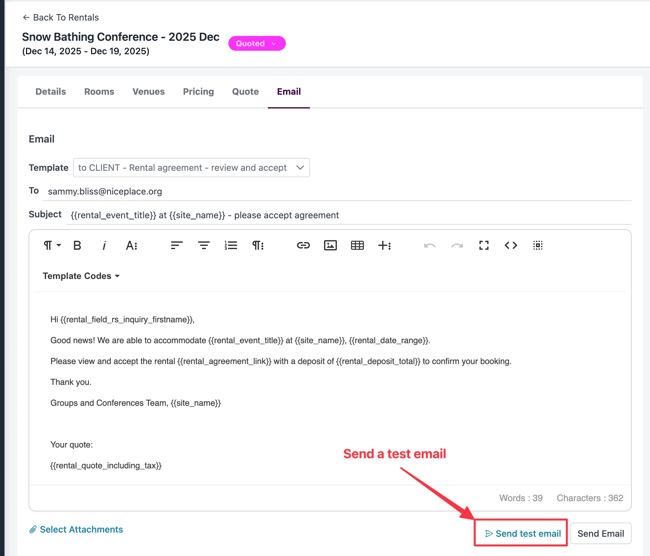Switch editor to fullscreen mode

pos(484,245)
